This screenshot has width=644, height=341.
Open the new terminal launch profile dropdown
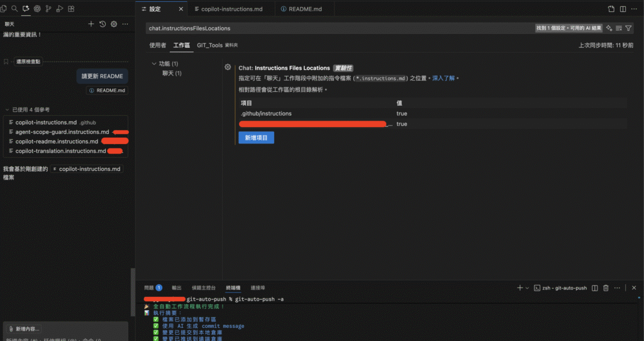528,288
